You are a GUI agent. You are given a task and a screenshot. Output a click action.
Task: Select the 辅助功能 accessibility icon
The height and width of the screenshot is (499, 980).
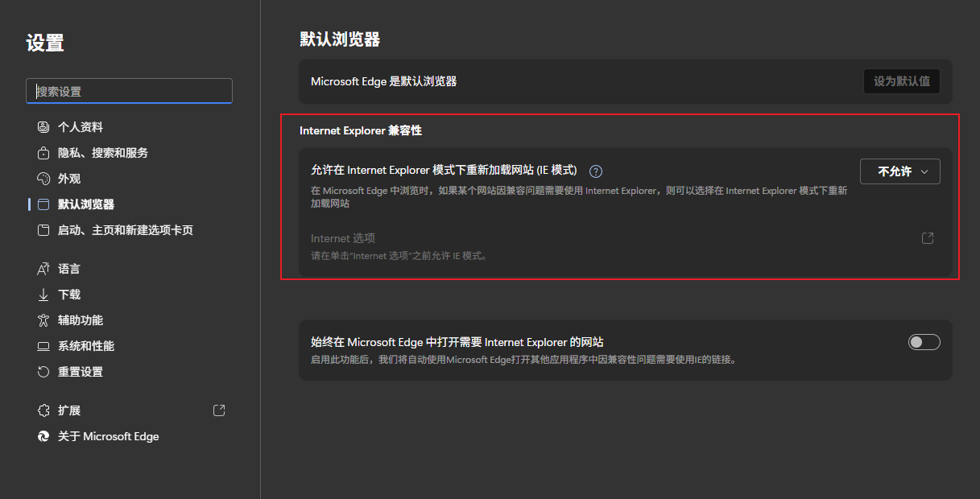point(43,320)
